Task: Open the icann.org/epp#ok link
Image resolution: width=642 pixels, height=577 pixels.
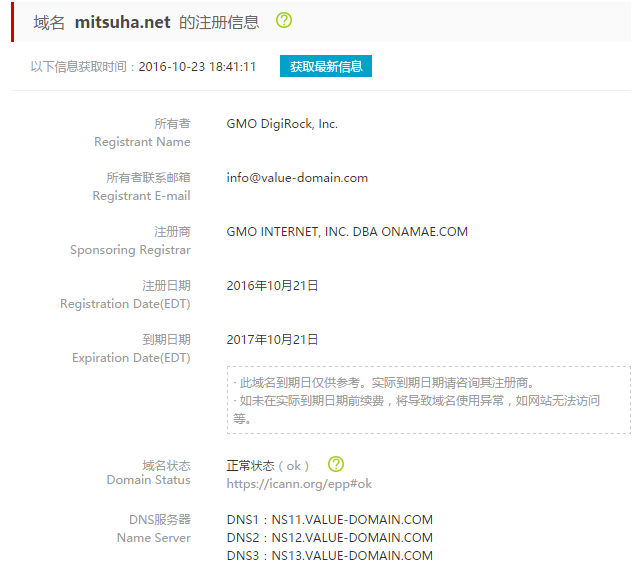Action: (299, 483)
